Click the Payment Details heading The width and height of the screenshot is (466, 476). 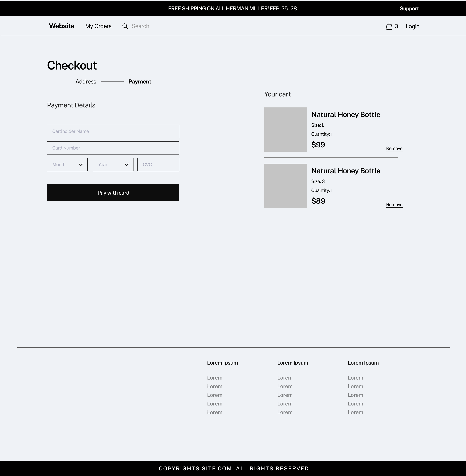(71, 105)
